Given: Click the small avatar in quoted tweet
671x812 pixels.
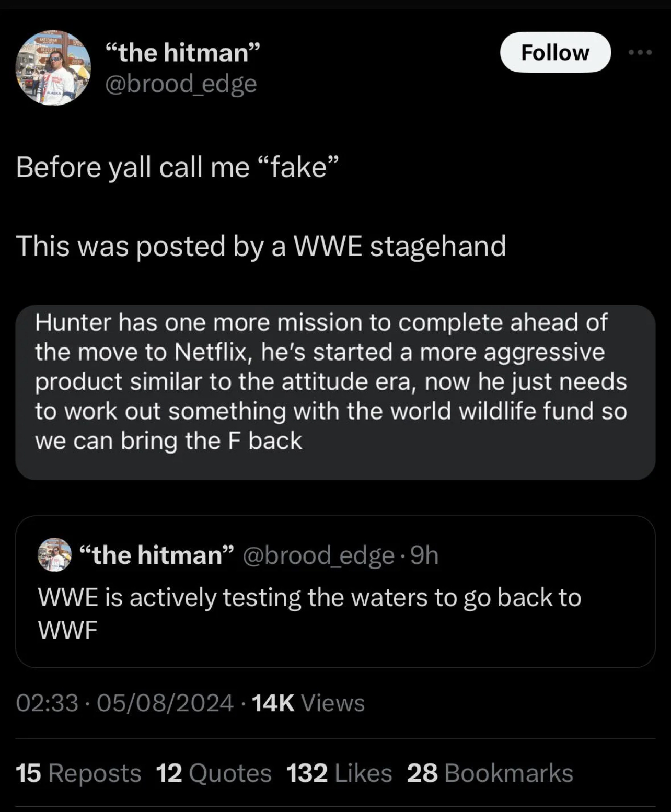Looking at the screenshot, I should tap(55, 555).
